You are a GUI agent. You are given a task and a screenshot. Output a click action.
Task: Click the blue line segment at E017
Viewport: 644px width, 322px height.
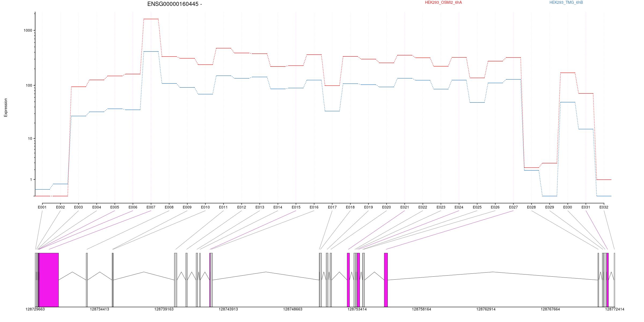[x=332, y=111]
